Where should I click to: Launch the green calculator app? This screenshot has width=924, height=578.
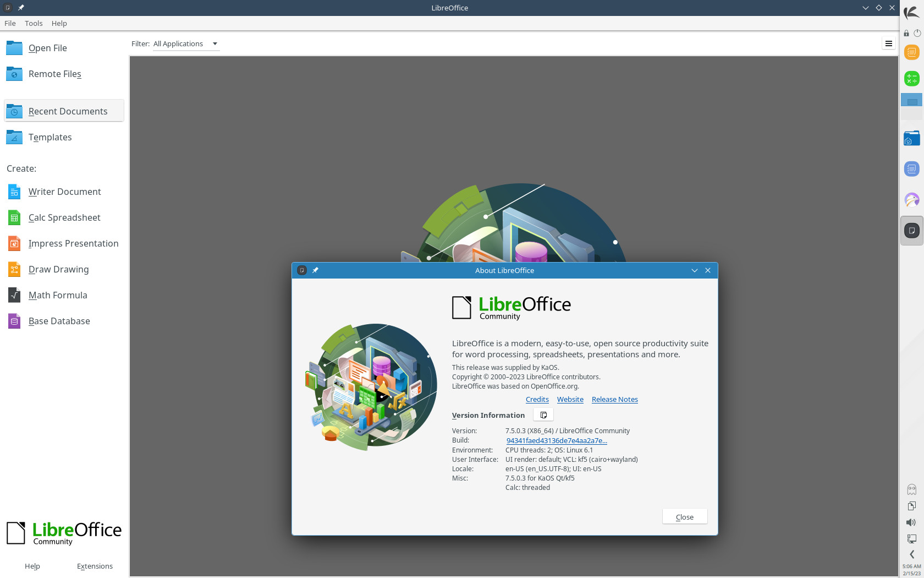(912, 79)
